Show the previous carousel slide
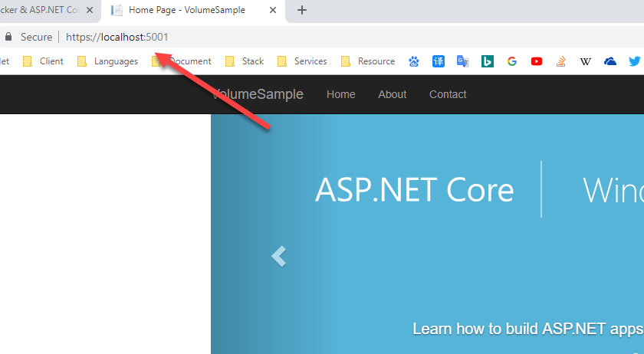The width and height of the screenshot is (644, 354). point(279,256)
